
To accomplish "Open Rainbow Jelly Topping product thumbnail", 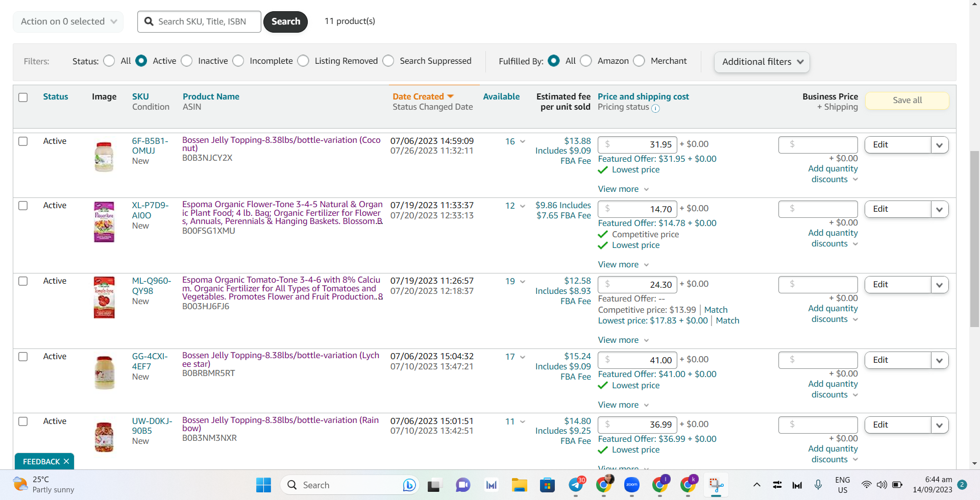I will (104, 437).
